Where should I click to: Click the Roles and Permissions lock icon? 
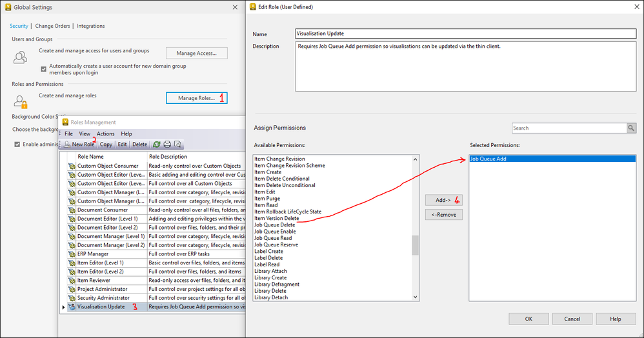20,101
